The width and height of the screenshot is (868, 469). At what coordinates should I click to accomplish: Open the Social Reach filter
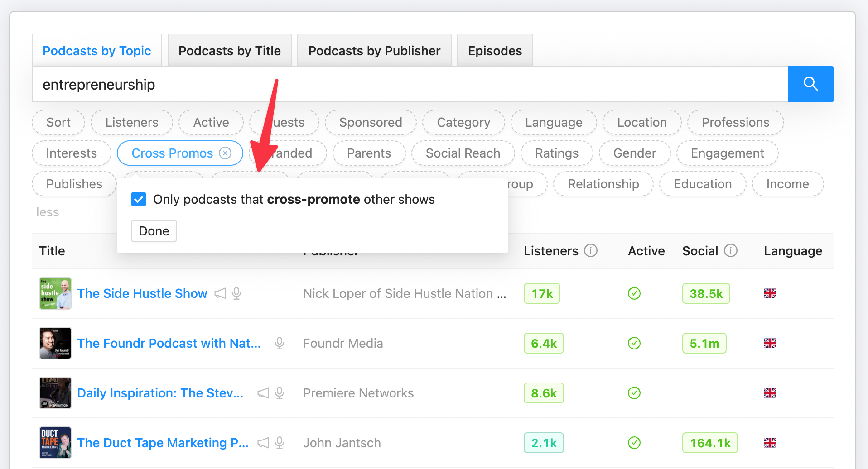tap(463, 153)
